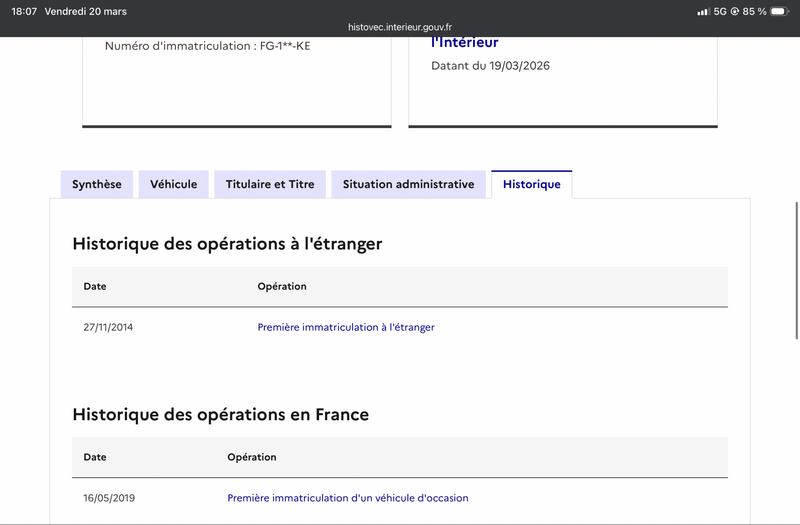Viewport: 800px width, 525px height.
Task: Select the Titulaire et Titre tab
Action: coord(269,184)
